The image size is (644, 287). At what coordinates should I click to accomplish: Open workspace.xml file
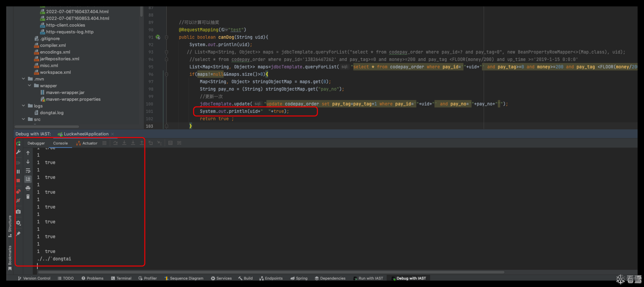pyautogui.click(x=53, y=72)
